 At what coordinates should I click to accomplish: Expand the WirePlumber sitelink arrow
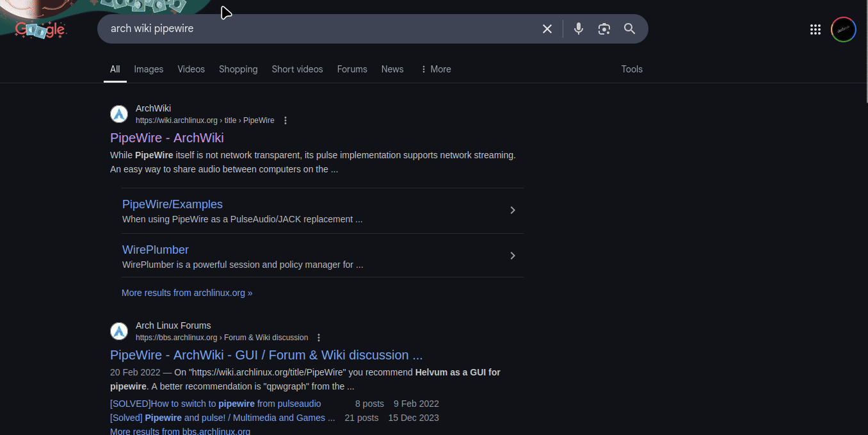point(513,256)
